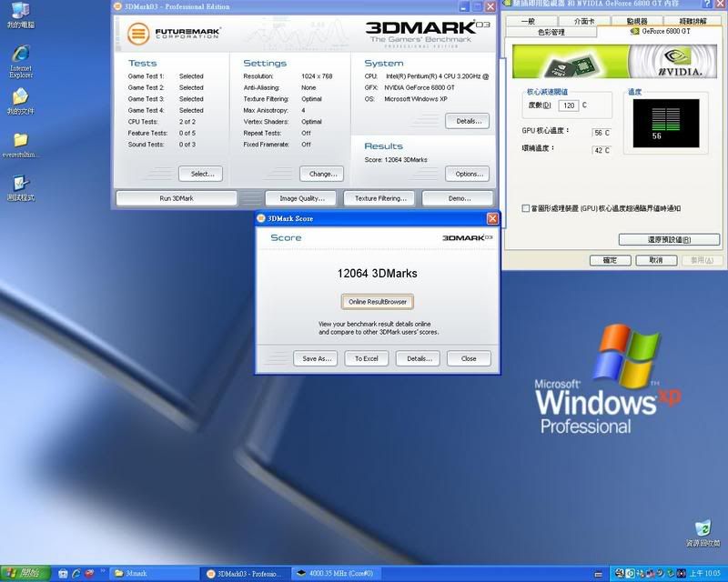Click 取消 button in NVIDIA dialog
Image resolution: width=728 pixels, height=582 pixels.
(655, 260)
